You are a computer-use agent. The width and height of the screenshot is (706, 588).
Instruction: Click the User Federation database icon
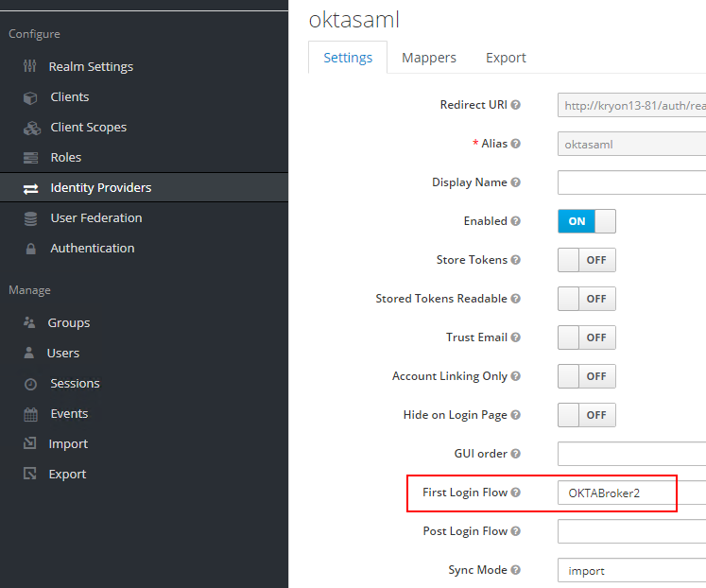[x=30, y=218]
